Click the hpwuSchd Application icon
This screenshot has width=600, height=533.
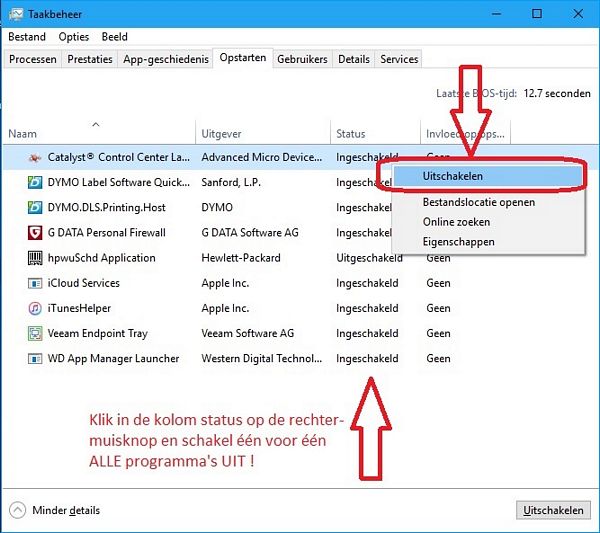pos(35,258)
